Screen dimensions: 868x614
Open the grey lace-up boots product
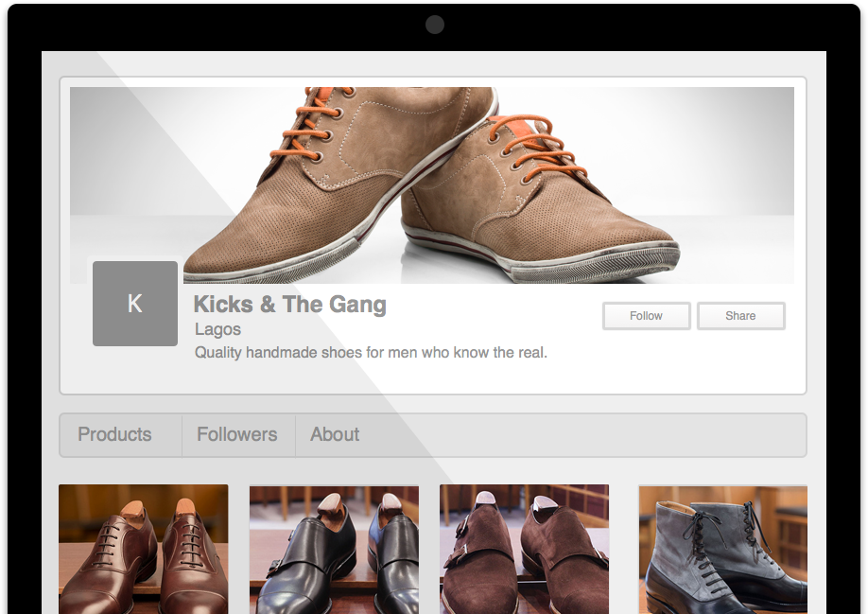tap(723, 550)
